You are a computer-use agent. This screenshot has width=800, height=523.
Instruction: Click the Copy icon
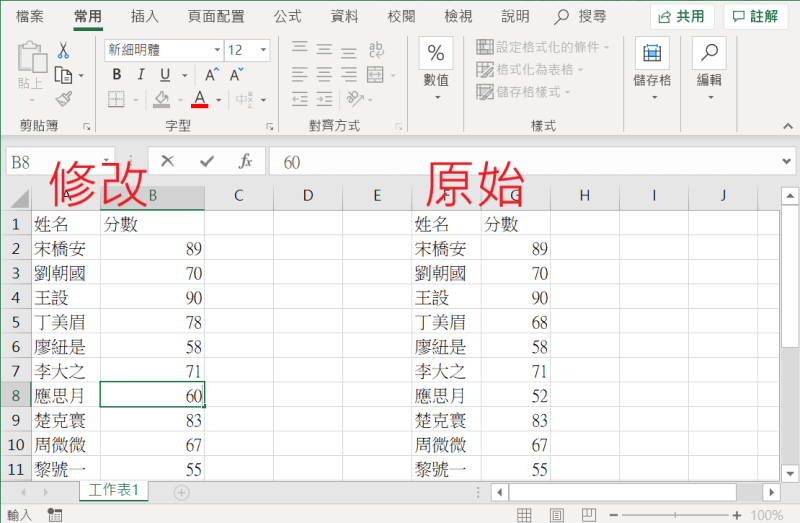pos(63,76)
